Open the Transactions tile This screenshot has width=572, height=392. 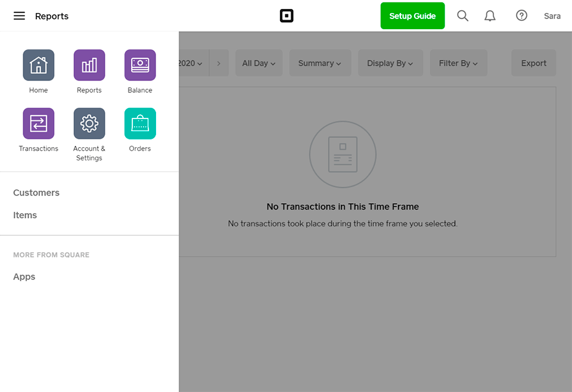pyautogui.click(x=38, y=123)
